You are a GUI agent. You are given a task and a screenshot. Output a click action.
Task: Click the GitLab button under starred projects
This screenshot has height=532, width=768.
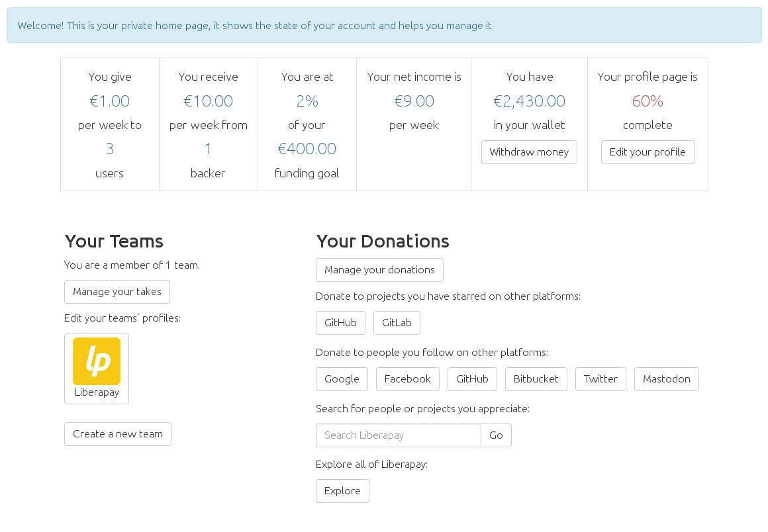click(397, 323)
